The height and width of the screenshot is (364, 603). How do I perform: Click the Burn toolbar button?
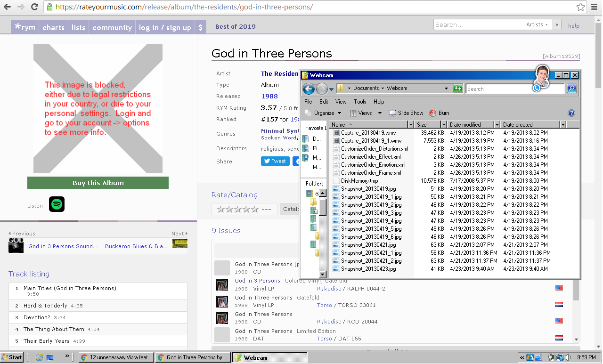coord(439,113)
